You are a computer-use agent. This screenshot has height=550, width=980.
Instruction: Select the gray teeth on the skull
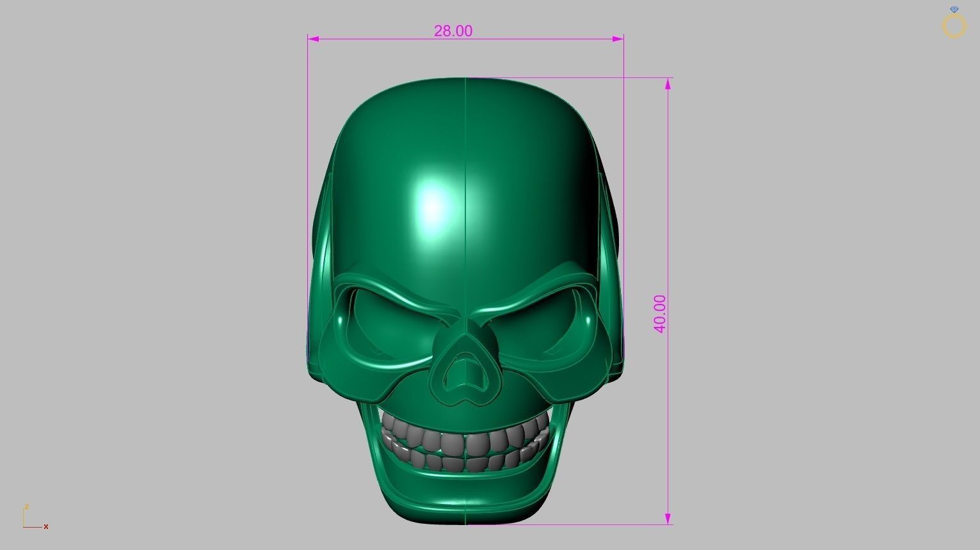coord(466,443)
